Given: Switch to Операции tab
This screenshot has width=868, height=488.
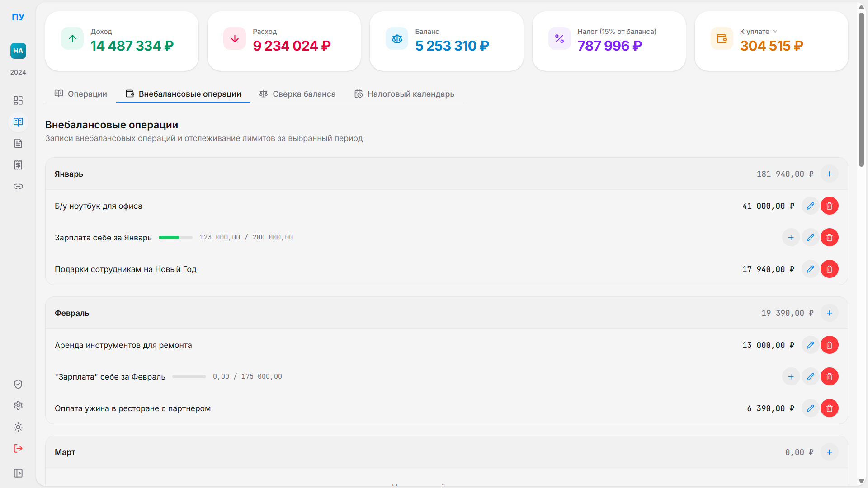Looking at the screenshot, I should click(x=81, y=94).
